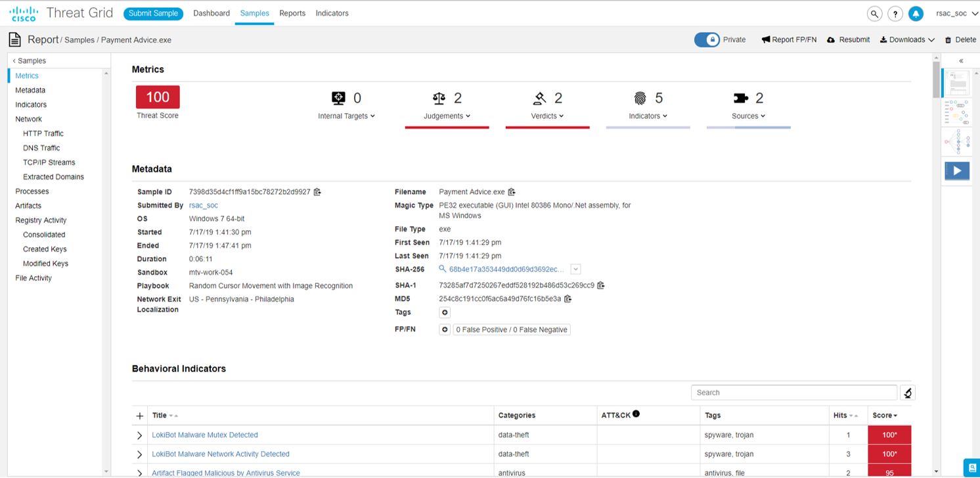The width and height of the screenshot is (980, 478).
Task: Click the filter icon beside indicator search
Action: [x=907, y=393]
